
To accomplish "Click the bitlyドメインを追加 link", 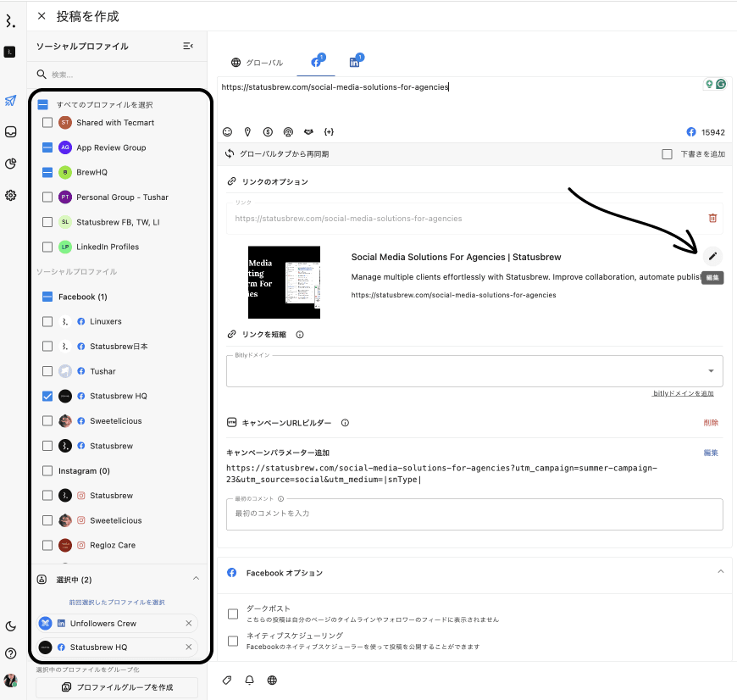I will click(683, 393).
